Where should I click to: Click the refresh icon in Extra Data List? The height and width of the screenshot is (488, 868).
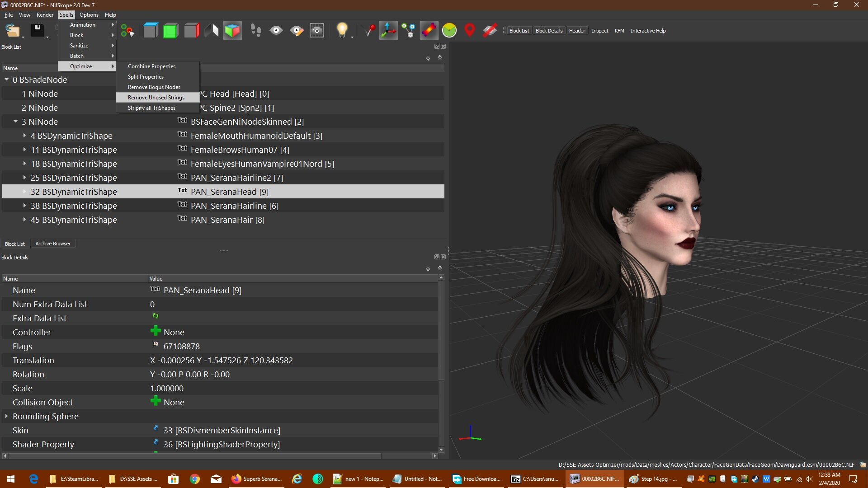click(x=156, y=316)
